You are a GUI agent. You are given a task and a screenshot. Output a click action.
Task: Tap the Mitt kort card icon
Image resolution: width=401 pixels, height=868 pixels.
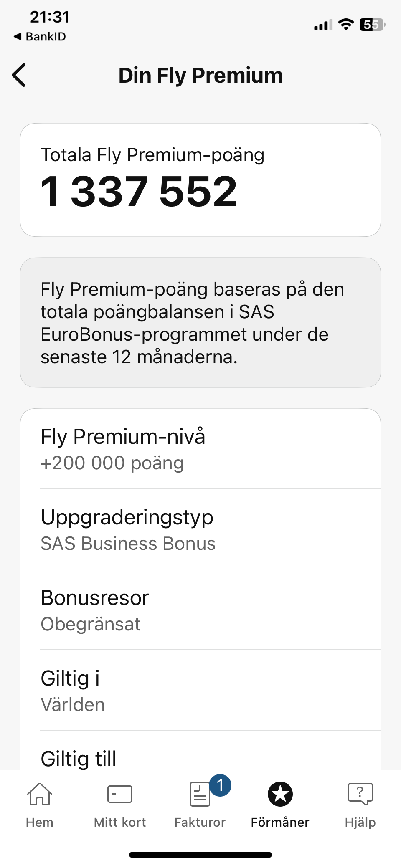(x=120, y=794)
